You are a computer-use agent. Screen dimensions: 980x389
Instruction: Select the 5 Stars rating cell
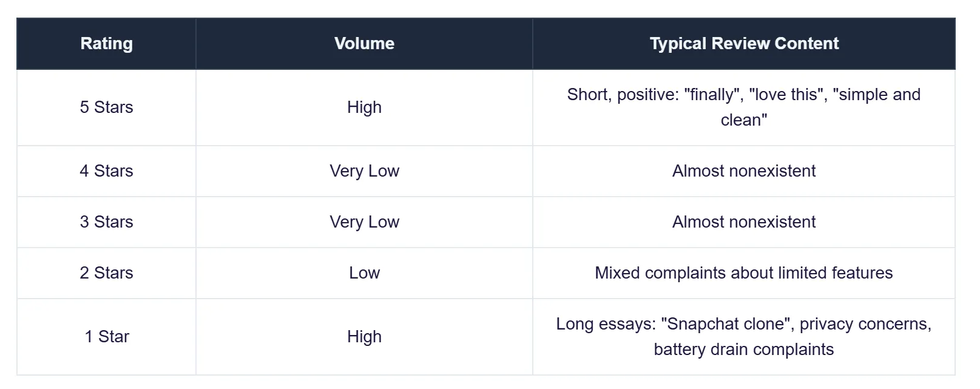(x=106, y=107)
